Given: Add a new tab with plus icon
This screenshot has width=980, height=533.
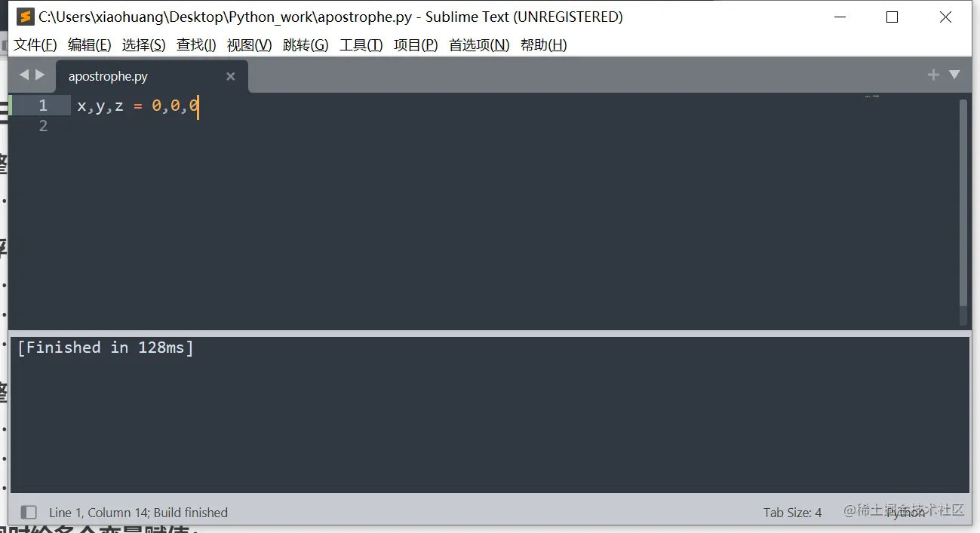Looking at the screenshot, I should click(x=933, y=75).
